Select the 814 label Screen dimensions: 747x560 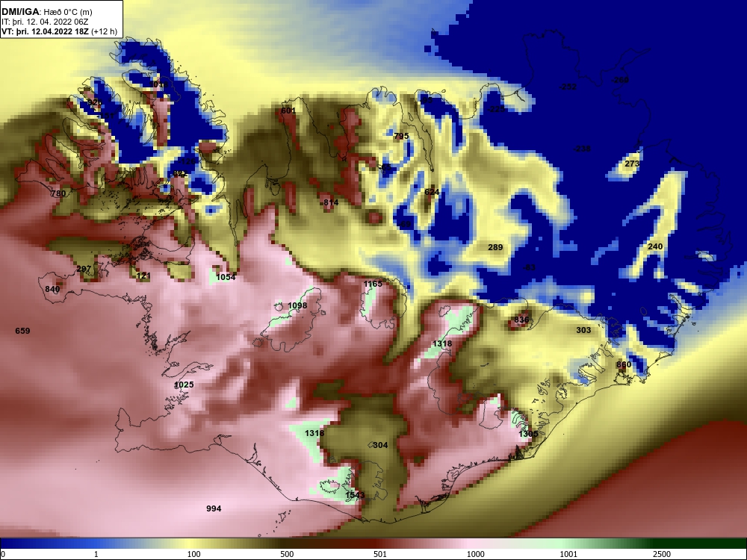point(330,203)
